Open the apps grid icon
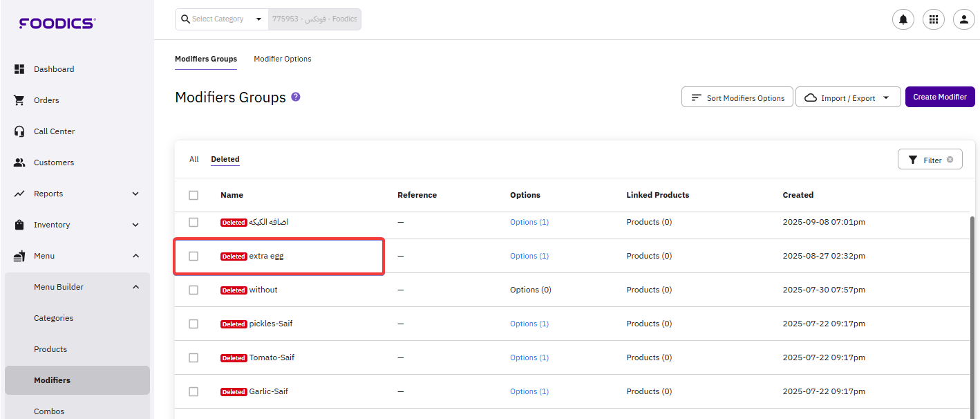This screenshot has height=419, width=980. click(933, 19)
